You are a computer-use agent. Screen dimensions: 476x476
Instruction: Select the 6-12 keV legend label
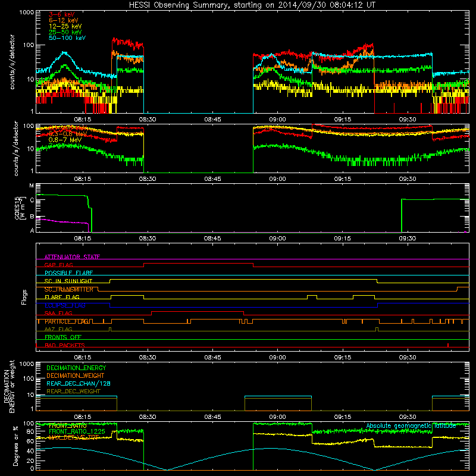pyautogui.click(x=64, y=20)
